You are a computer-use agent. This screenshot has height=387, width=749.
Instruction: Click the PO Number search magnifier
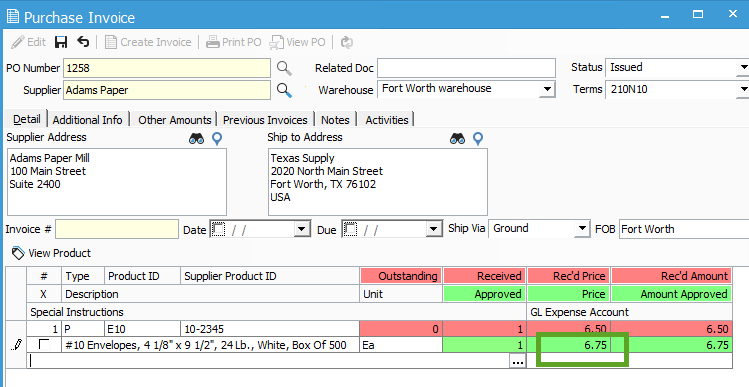click(x=284, y=68)
